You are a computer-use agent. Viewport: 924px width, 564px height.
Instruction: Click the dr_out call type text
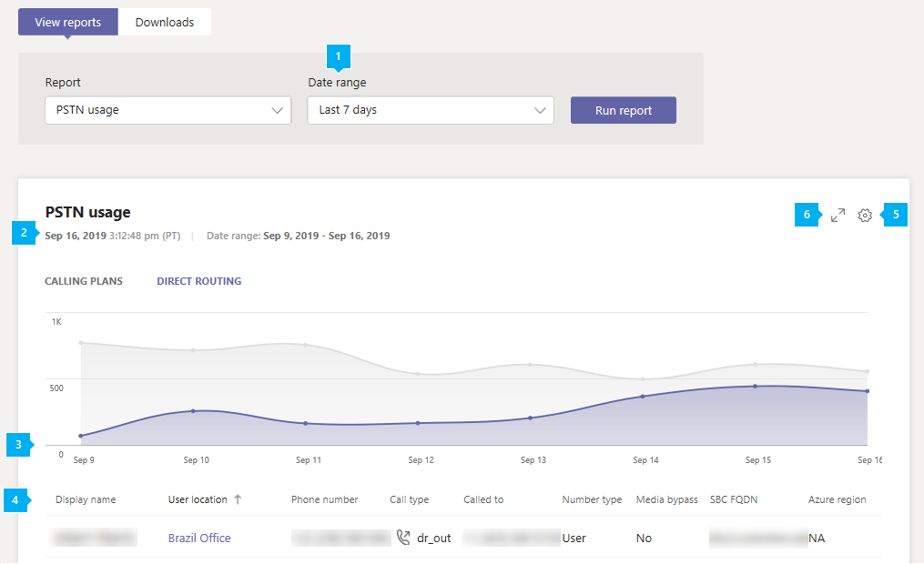pos(433,539)
